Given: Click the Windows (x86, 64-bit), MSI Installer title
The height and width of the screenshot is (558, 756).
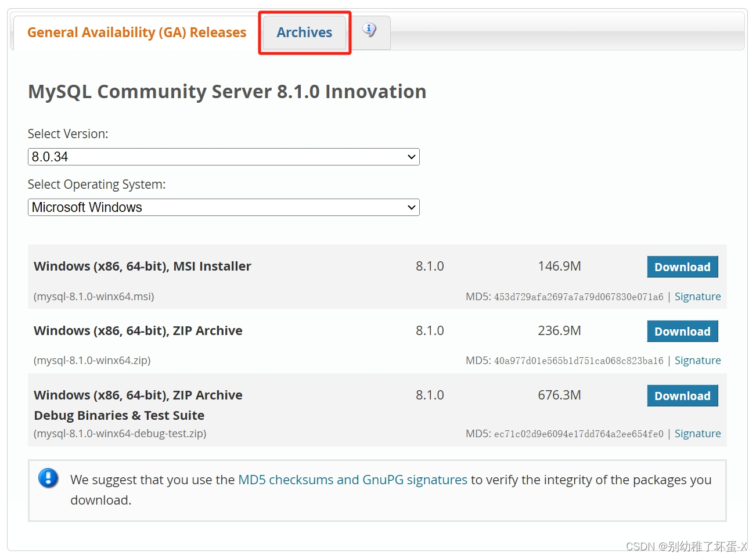Looking at the screenshot, I should (x=142, y=266).
